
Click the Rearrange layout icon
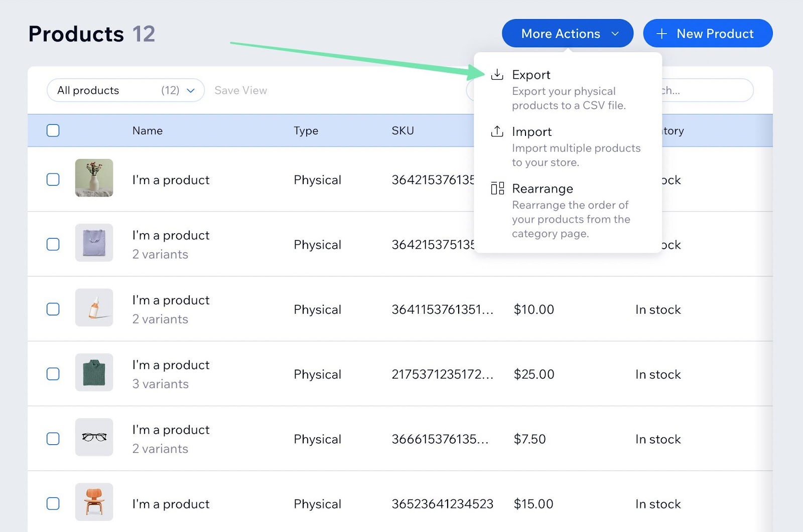tap(497, 189)
